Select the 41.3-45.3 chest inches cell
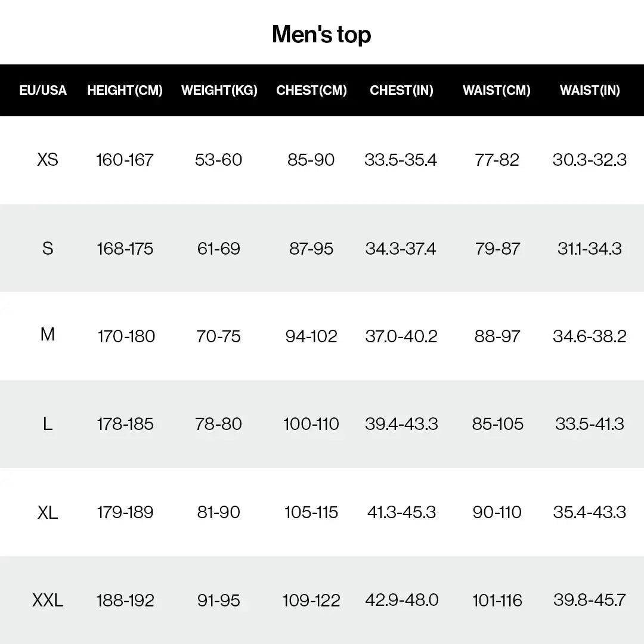The width and height of the screenshot is (644, 644). click(401, 512)
